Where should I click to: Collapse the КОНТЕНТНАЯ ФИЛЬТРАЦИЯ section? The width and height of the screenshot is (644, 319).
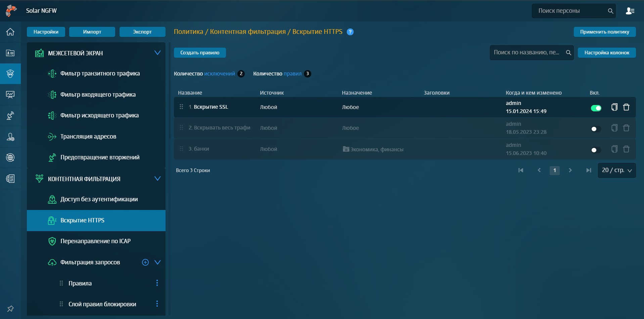(157, 178)
